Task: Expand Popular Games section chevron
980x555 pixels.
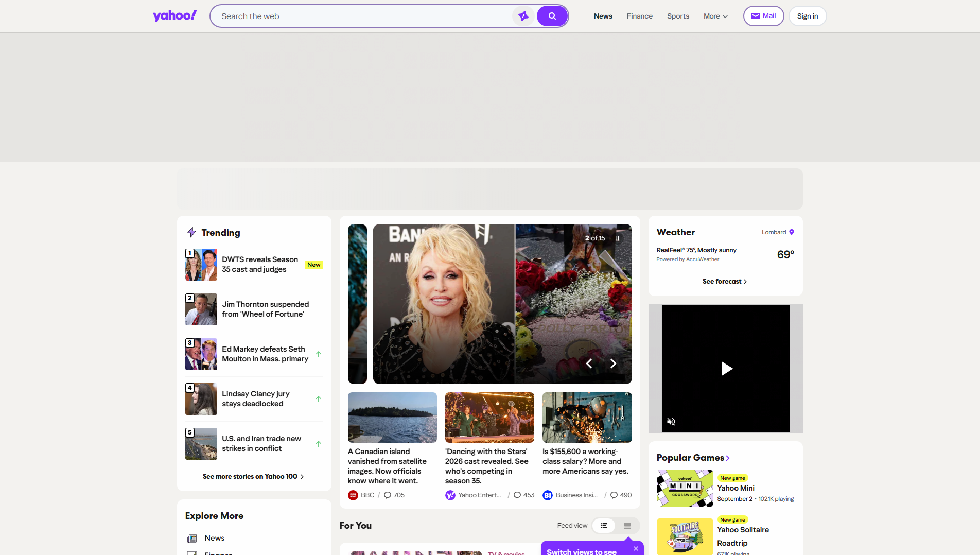Action: pos(728,458)
